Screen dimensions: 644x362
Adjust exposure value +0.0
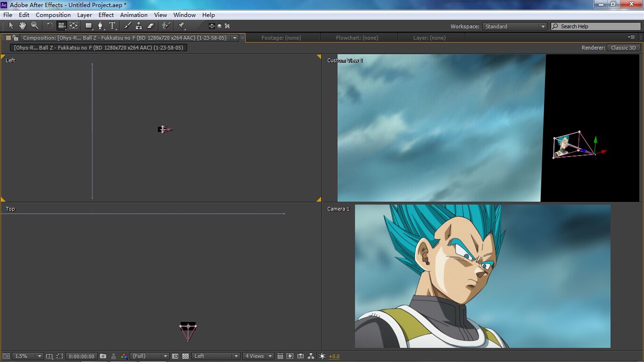[334, 356]
